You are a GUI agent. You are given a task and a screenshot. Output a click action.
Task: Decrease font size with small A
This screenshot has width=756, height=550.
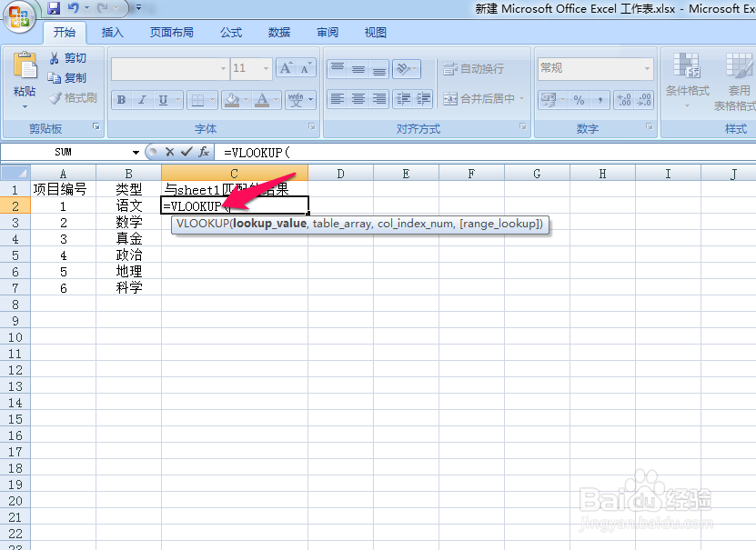306,68
